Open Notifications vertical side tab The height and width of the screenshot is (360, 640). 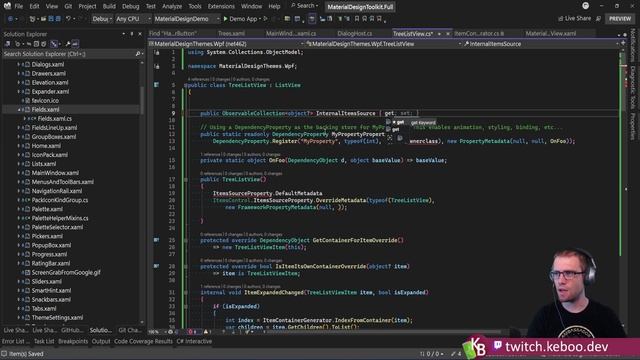coord(633,46)
